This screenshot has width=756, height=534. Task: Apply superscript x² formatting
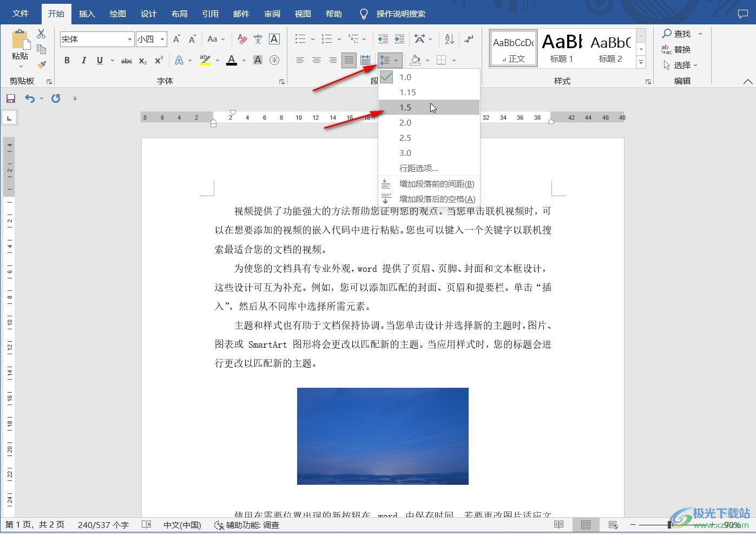click(159, 61)
